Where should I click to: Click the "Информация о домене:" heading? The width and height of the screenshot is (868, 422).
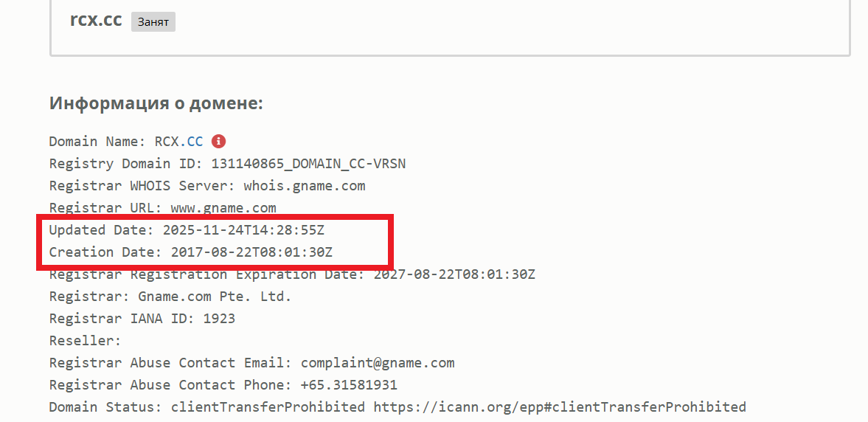click(x=156, y=103)
